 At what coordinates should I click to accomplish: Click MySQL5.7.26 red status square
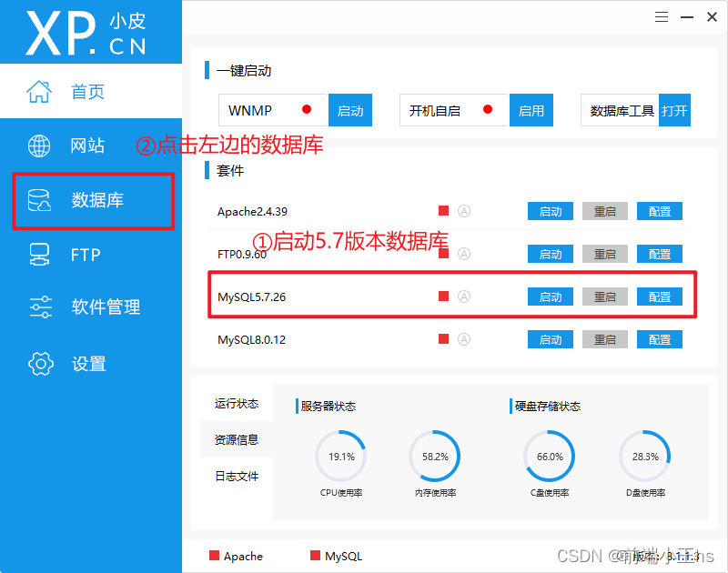443,296
